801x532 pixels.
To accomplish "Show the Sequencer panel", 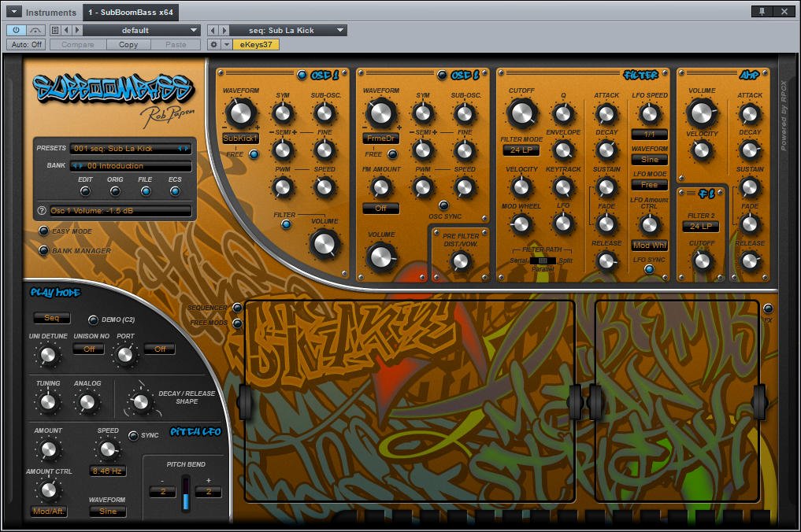I will pos(237,308).
